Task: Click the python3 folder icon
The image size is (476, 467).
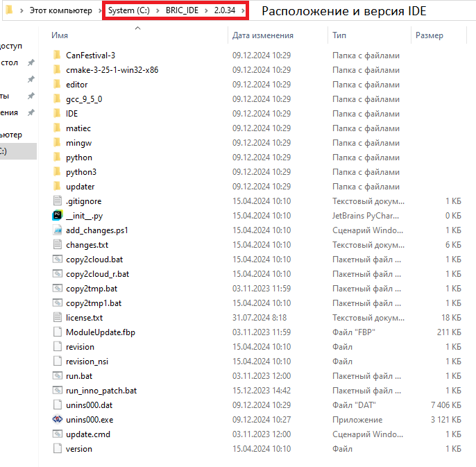Action: pyautogui.click(x=57, y=172)
